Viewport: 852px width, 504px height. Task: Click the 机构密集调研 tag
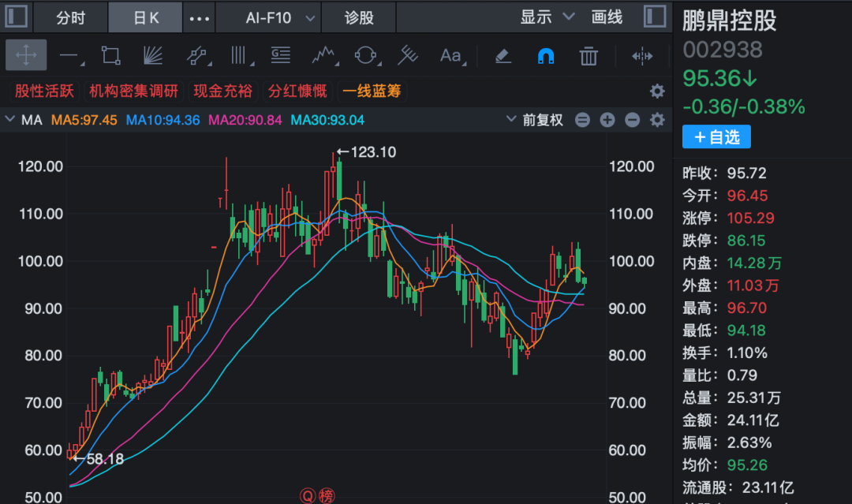133,91
